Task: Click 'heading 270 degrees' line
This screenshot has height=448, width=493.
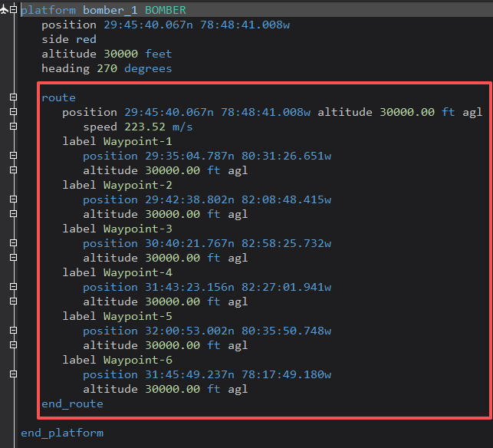Action: (107, 68)
